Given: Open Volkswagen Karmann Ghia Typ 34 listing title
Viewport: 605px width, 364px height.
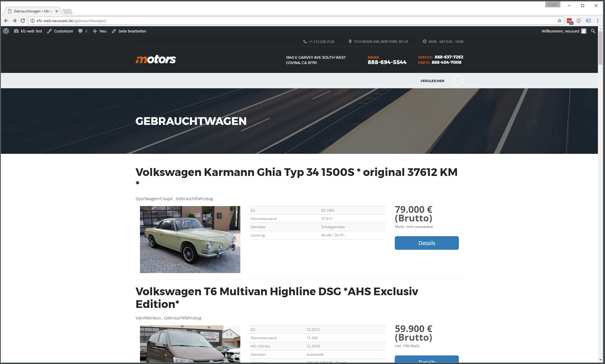Looking at the screenshot, I should coord(296,177).
